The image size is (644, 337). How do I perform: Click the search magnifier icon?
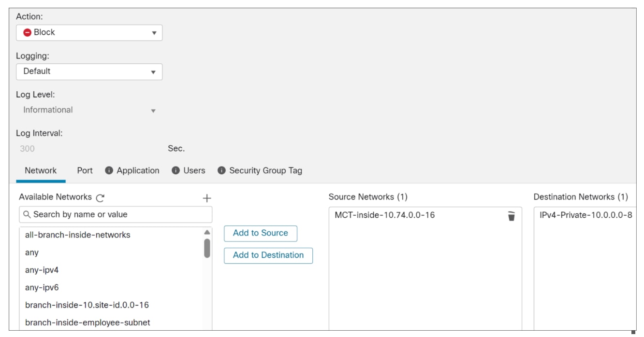[x=27, y=214]
